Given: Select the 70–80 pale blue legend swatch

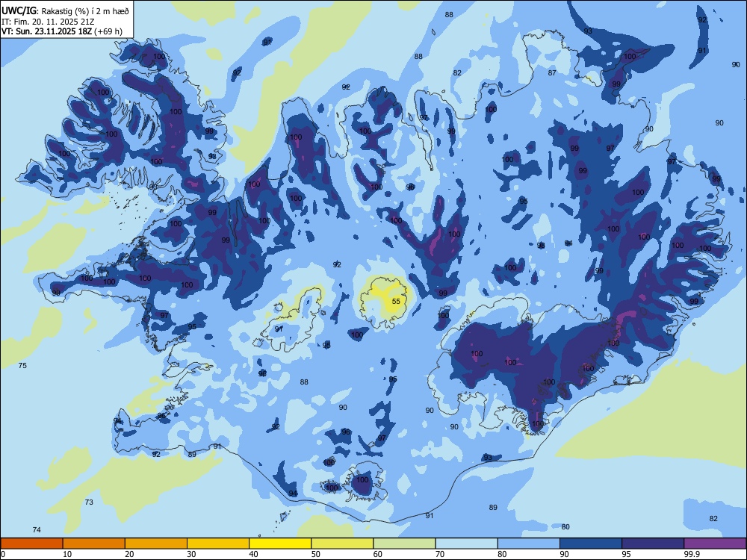Looking at the screenshot, I should 466,544.
